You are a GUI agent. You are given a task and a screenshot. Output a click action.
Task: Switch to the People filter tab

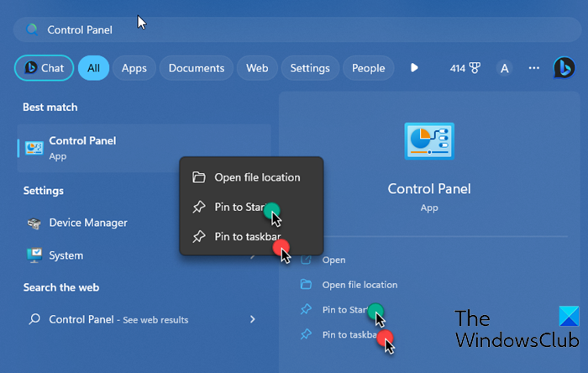coord(368,68)
